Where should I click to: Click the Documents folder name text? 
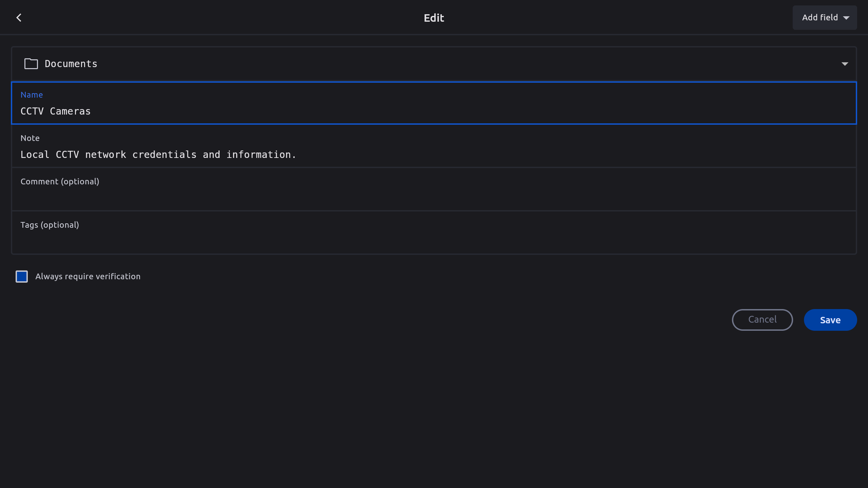(x=71, y=64)
